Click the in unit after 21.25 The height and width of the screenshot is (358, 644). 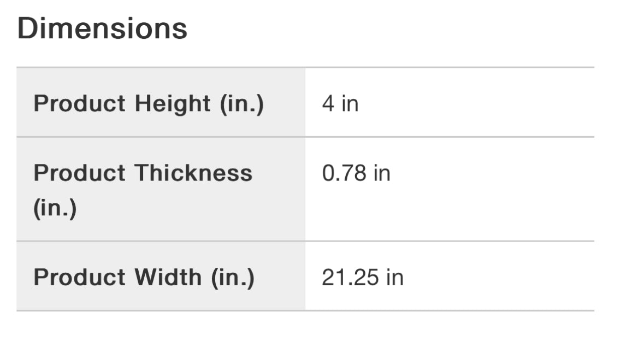tap(395, 277)
